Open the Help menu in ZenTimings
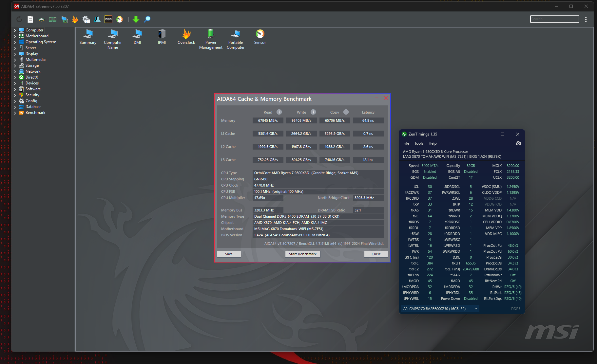This screenshot has width=597, height=364. click(x=433, y=143)
